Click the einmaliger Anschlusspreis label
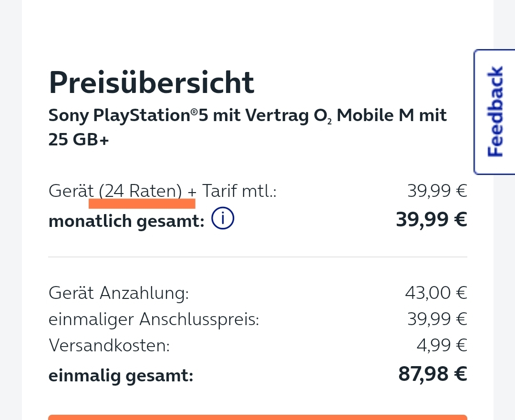This screenshot has height=420, width=515. point(154,319)
